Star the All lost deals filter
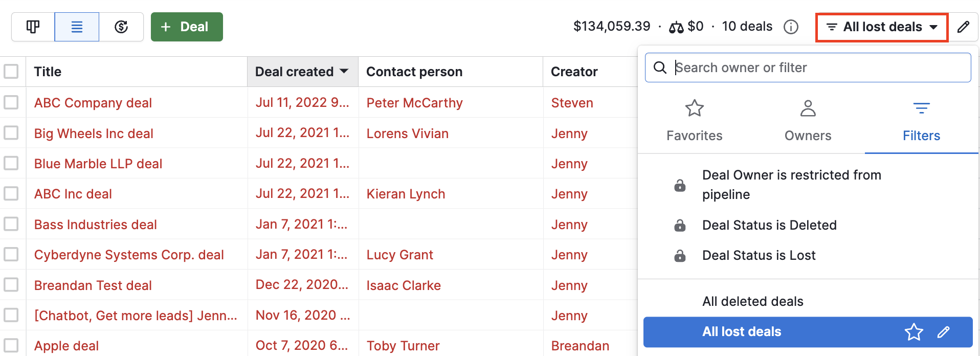Screen dimensions: 980x356 (x=914, y=332)
